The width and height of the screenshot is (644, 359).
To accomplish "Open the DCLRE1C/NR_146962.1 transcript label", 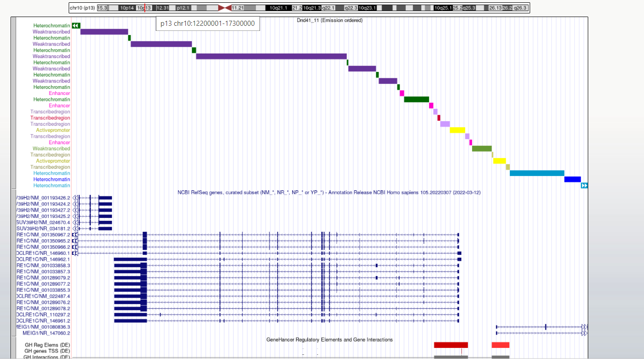I will point(43,259).
